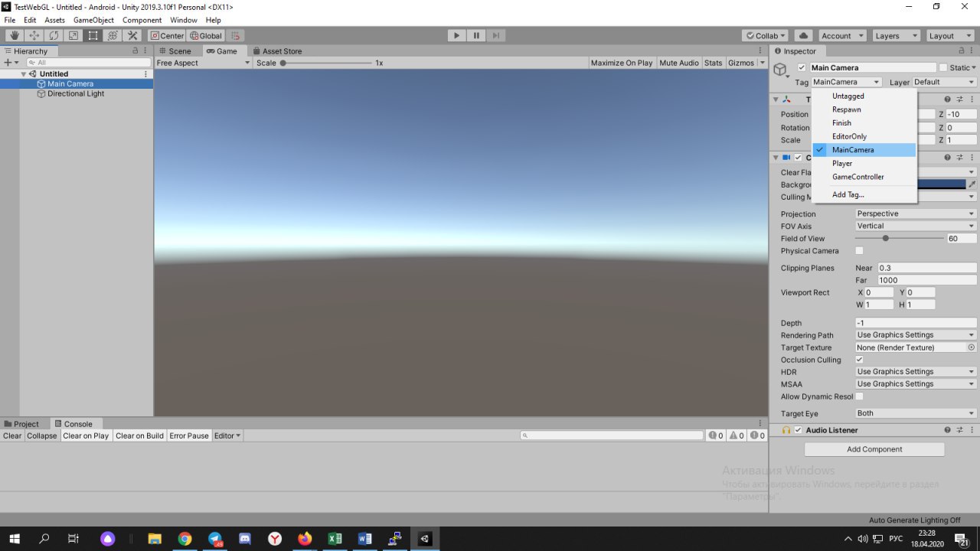980x551 pixels.
Task: Select the Scale tool
Action: (x=73, y=35)
